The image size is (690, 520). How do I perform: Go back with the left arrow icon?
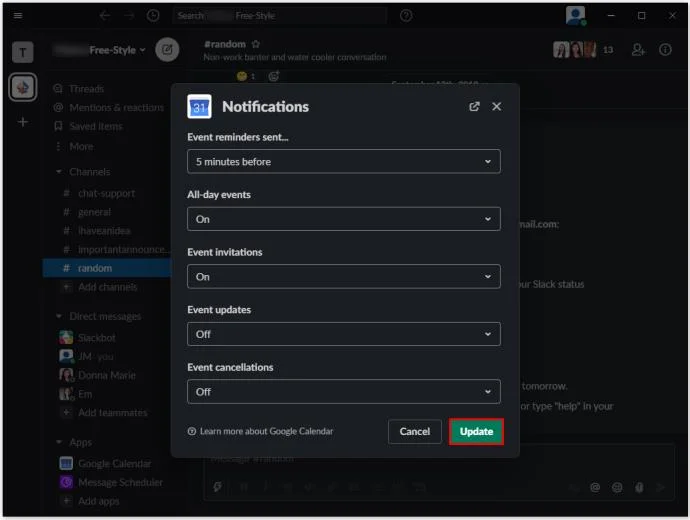tap(105, 16)
